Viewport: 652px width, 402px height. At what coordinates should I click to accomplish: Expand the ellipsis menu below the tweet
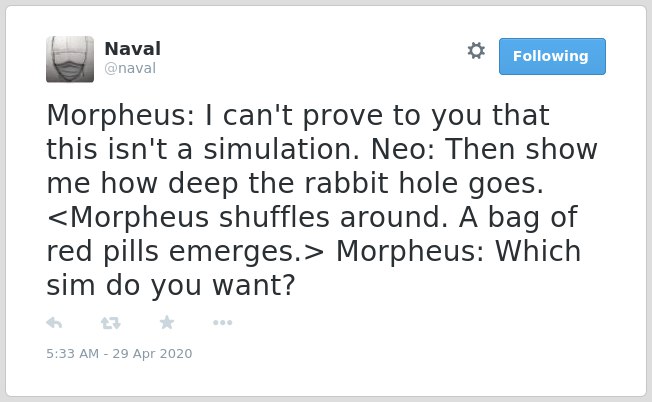pos(222,323)
